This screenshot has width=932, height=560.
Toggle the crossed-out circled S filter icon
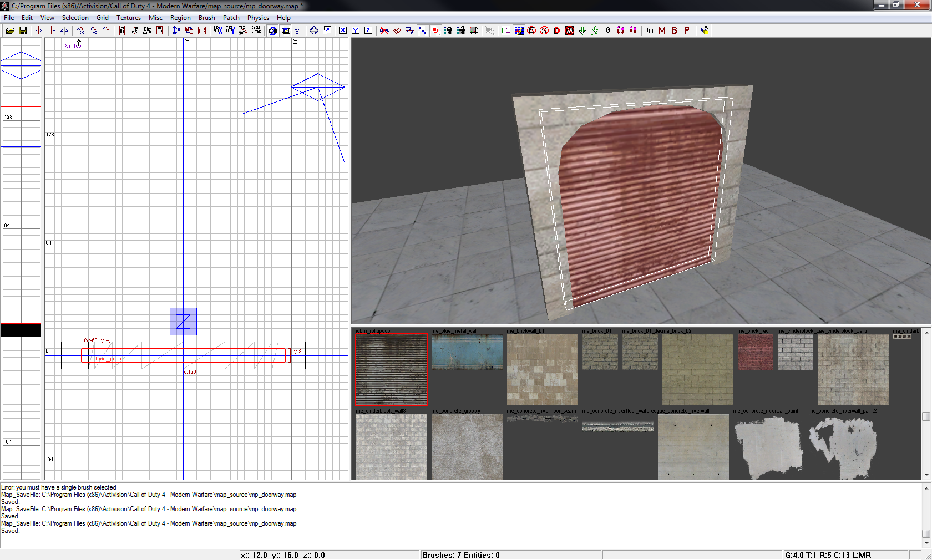544,30
